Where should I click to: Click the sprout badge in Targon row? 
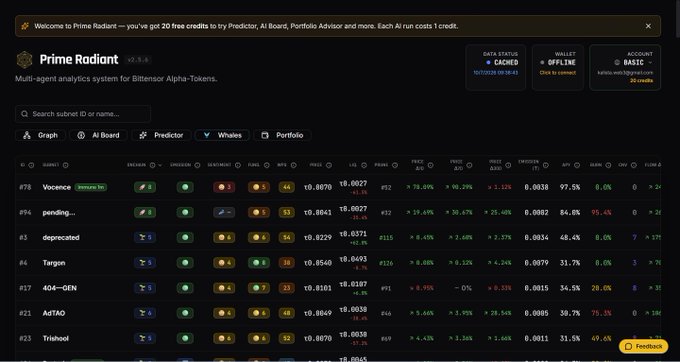(x=145, y=263)
